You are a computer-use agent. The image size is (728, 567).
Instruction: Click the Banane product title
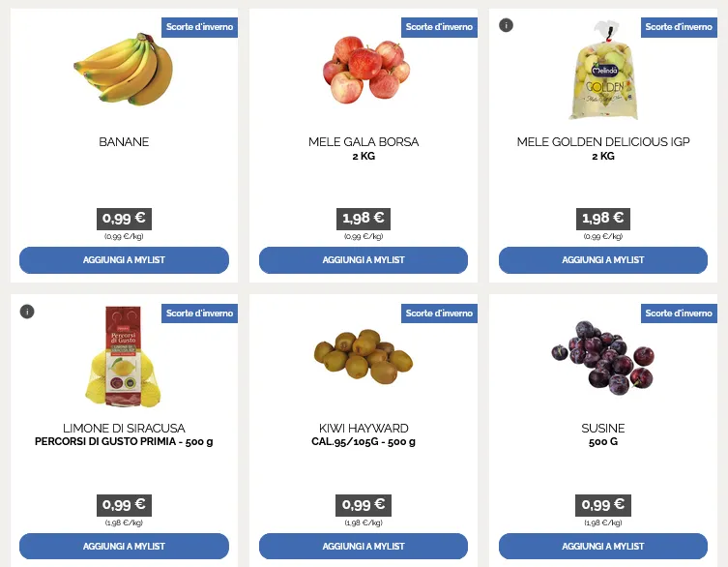click(124, 142)
